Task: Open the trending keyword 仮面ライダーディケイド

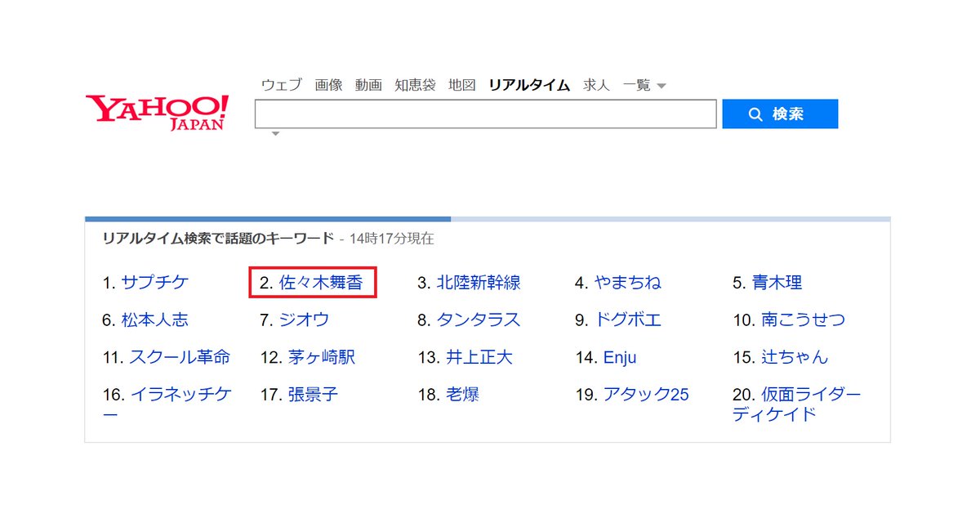Action: click(x=797, y=404)
